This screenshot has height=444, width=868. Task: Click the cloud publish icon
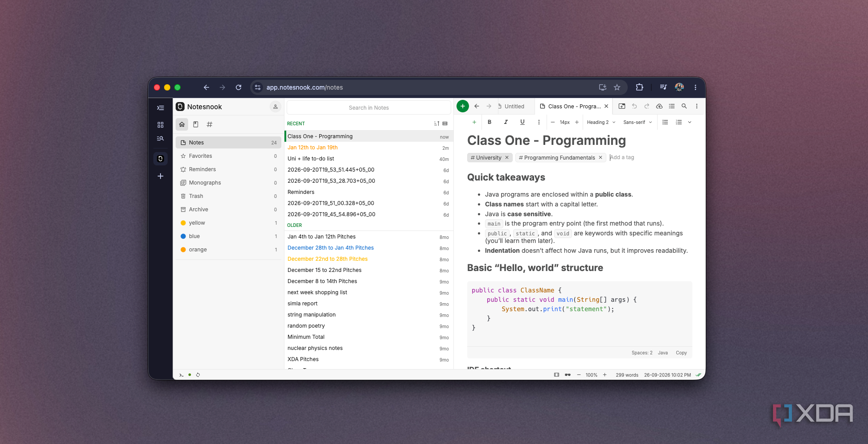[x=659, y=106]
